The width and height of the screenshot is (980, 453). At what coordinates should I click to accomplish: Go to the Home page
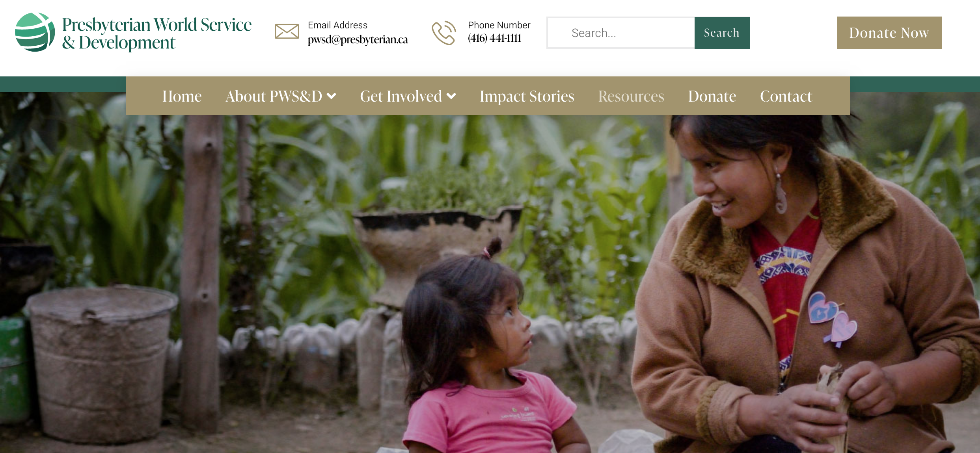182,96
